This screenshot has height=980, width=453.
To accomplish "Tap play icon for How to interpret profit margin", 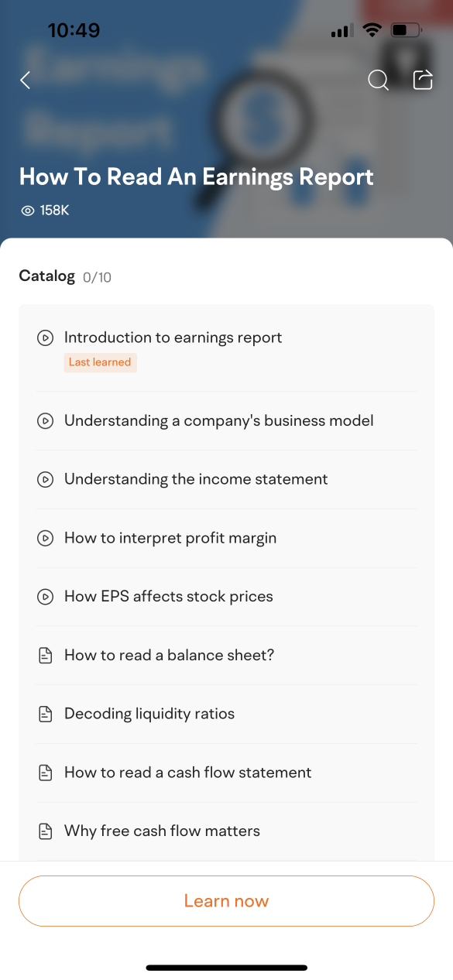I will (45, 538).
